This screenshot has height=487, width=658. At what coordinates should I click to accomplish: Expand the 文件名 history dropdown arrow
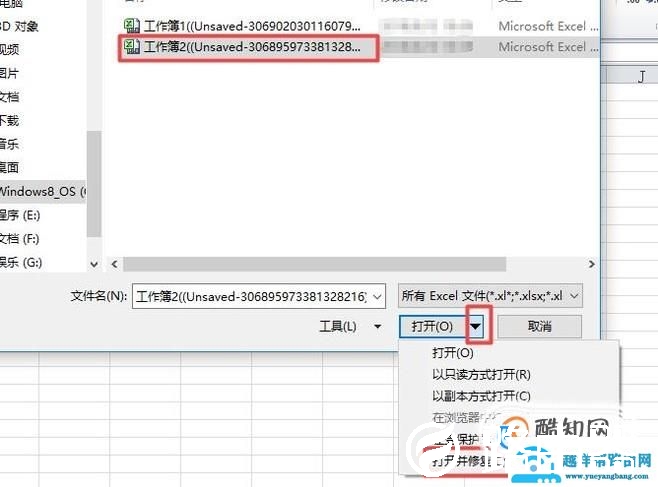click(377, 297)
